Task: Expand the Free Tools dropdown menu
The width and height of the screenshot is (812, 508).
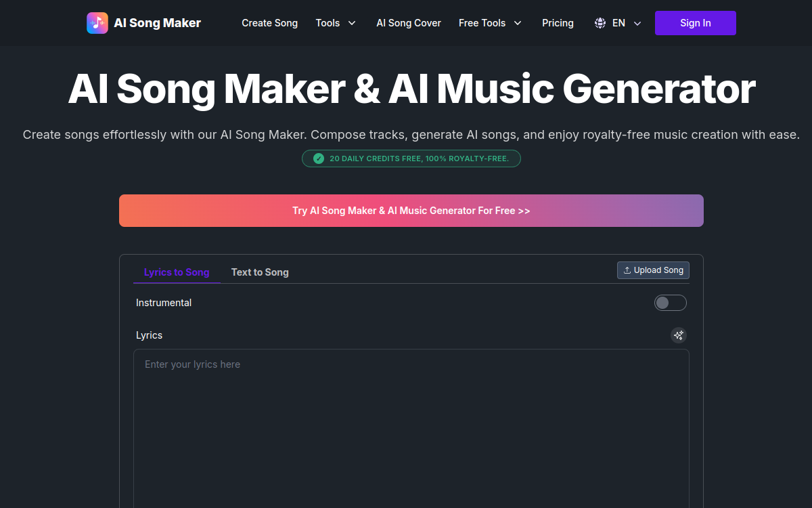Action: 491,23
